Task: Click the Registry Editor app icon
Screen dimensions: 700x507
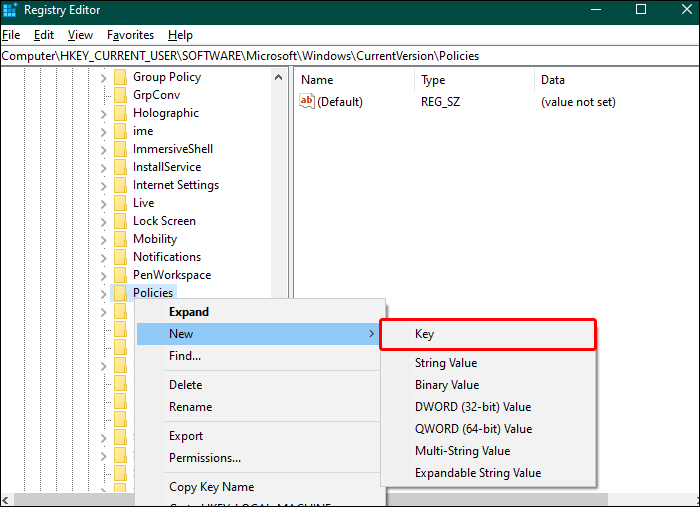Action: [12, 10]
